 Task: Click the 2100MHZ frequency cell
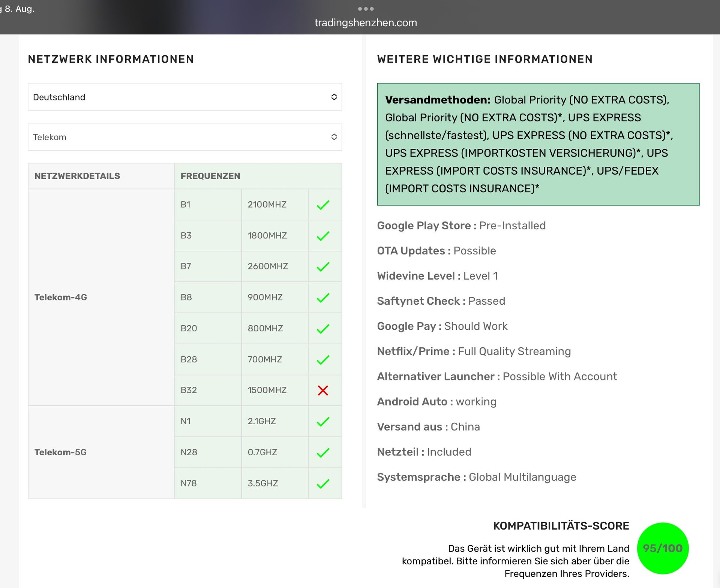(275, 205)
